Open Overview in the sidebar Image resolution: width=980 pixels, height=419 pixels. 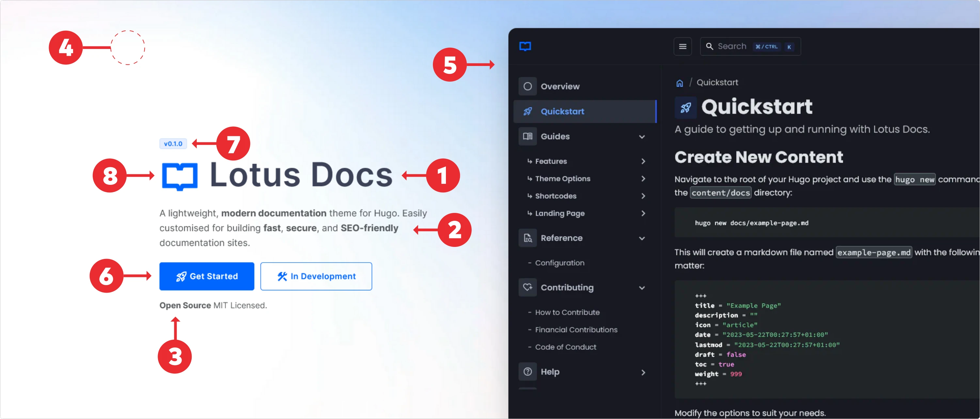[x=560, y=87]
